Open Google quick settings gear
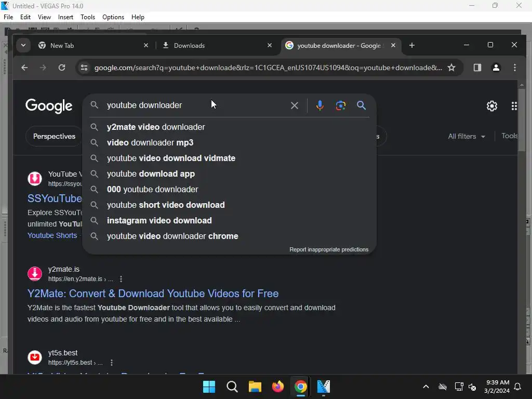This screenshot has width=532, height=399. coord(492,106)
